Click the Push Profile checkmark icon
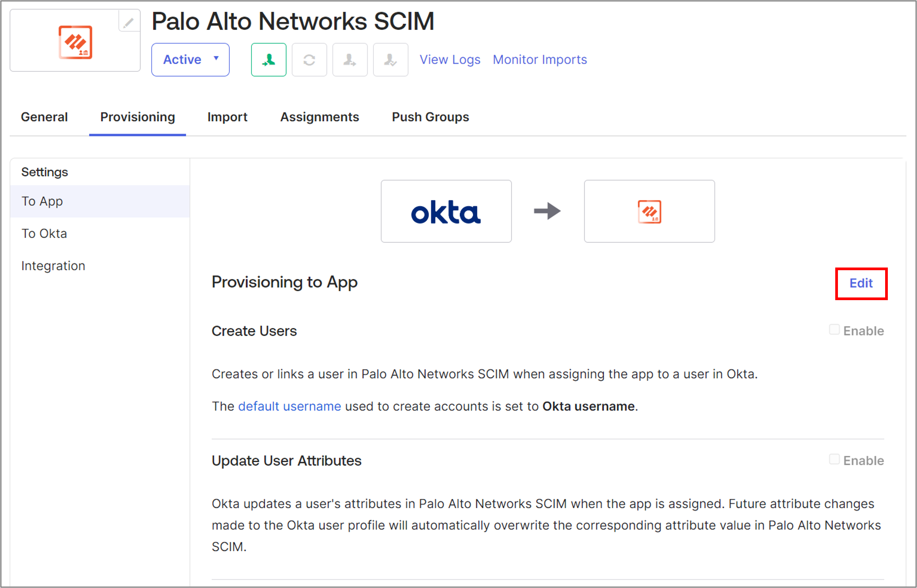 (391, 60)
